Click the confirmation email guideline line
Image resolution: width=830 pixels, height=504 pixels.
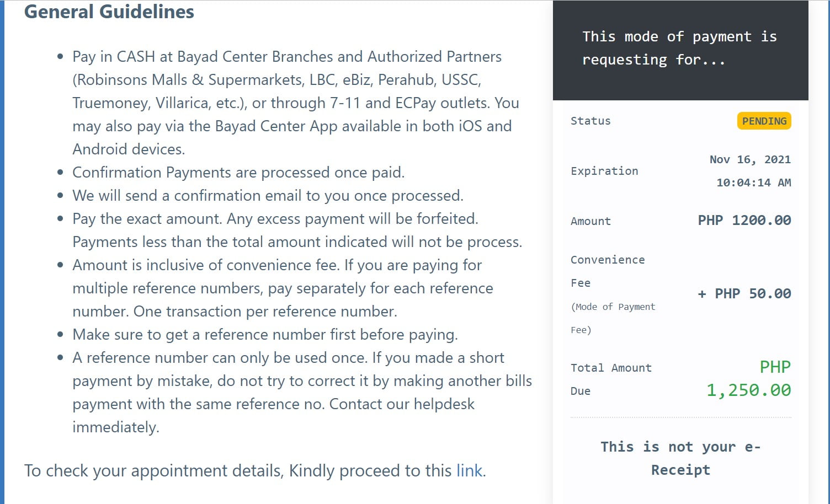(268, 196)
